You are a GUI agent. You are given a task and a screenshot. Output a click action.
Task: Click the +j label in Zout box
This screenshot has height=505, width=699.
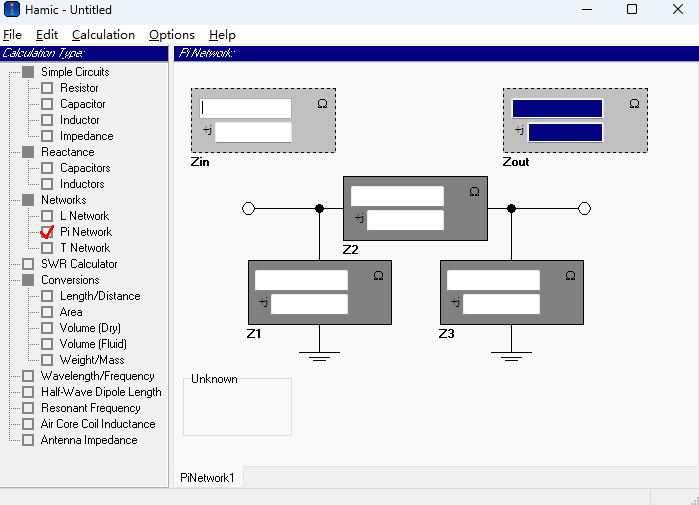[518, 131]
